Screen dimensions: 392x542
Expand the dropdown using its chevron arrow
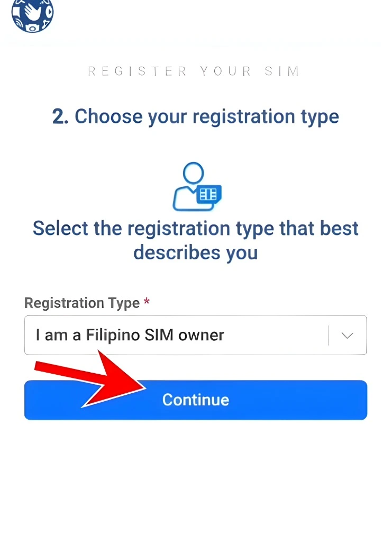347,335
